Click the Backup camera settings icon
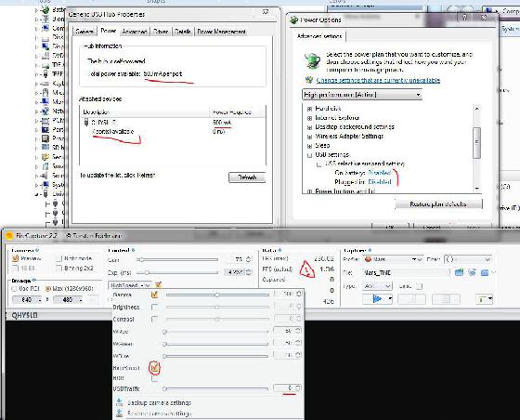 [120, 402]
